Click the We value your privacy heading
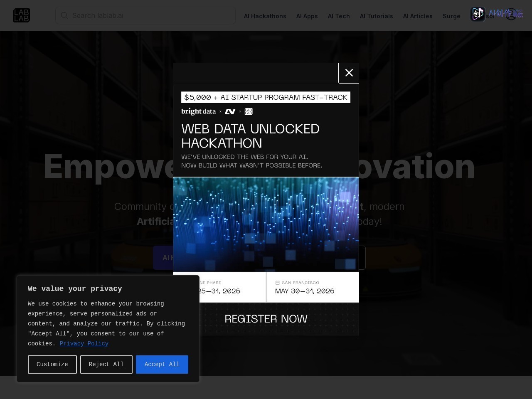The height and width of the screenshot is (399, 532). coord(75,289)
